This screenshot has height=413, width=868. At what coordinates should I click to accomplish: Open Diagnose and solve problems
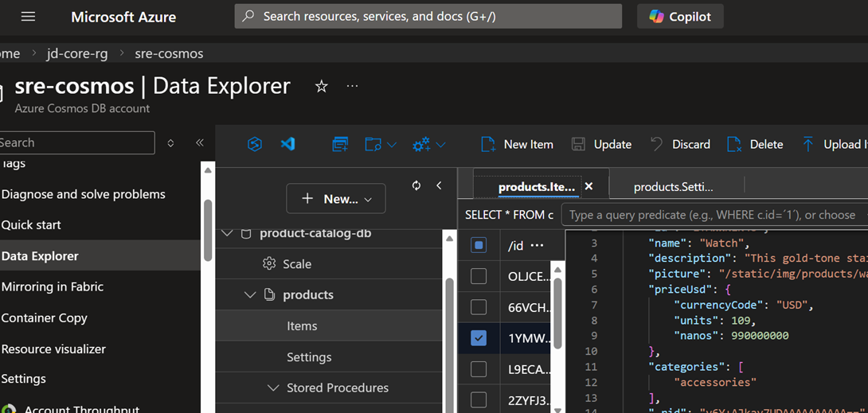click(83, 194)
